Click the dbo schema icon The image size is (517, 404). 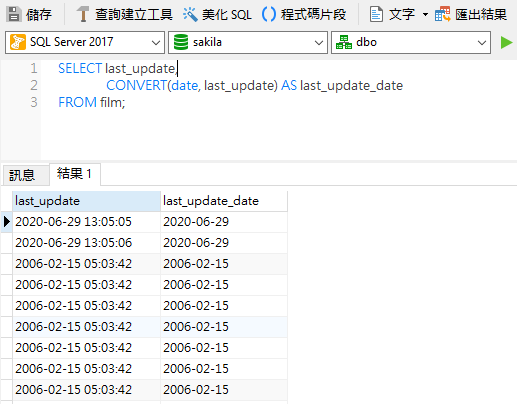click(344, 42)
